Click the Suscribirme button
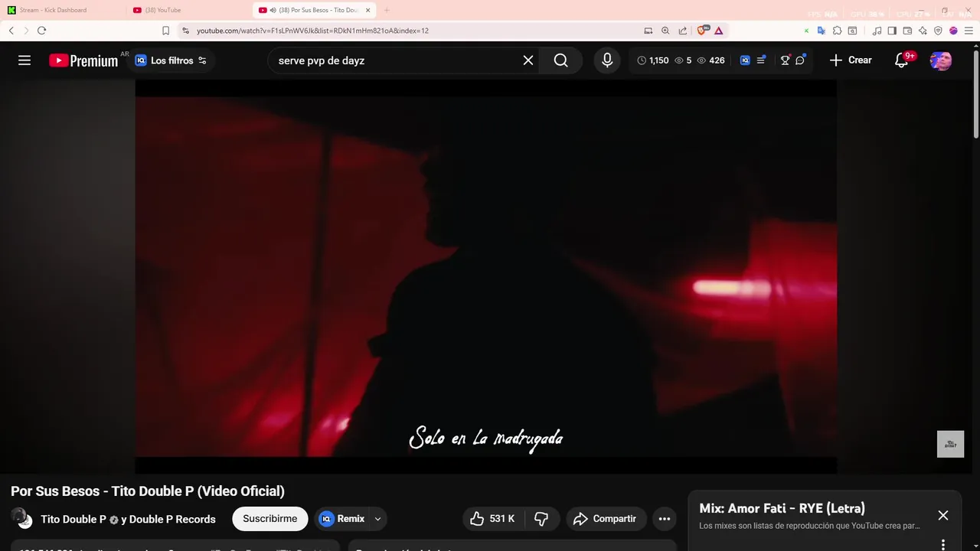This screenshot has width=980, height=551. pos(269,519)
